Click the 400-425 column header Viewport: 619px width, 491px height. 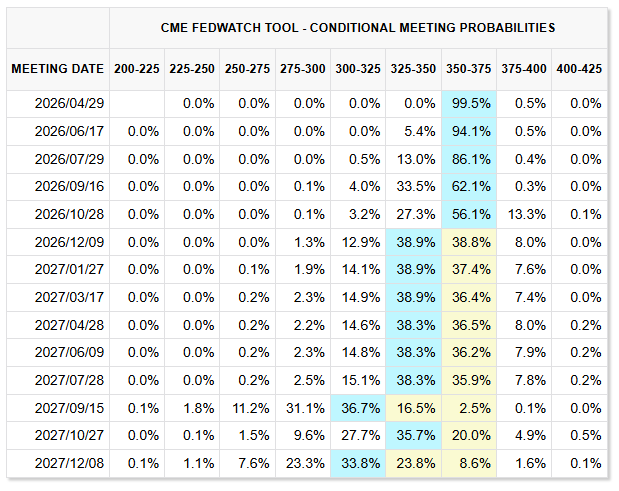coord(577,69)
